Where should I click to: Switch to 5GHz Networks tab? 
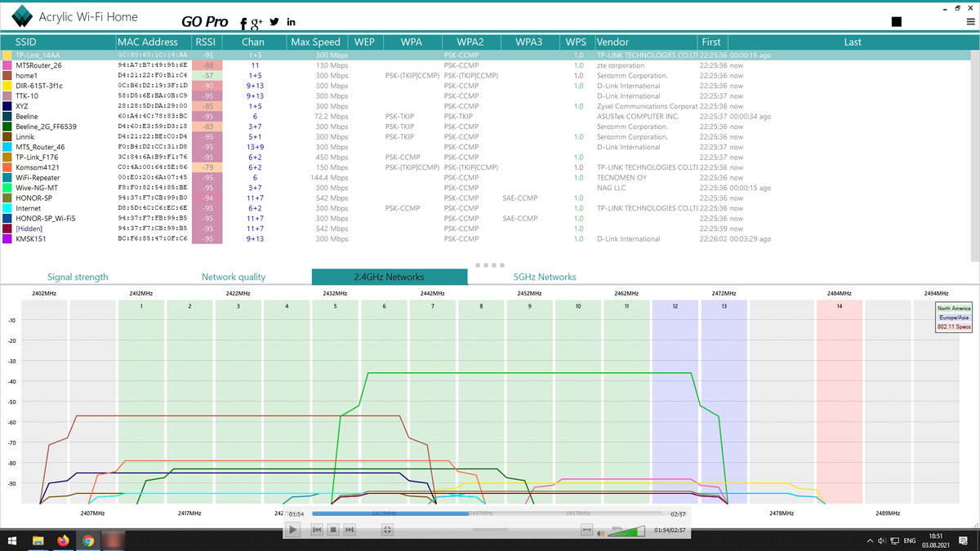coord(545,277)
